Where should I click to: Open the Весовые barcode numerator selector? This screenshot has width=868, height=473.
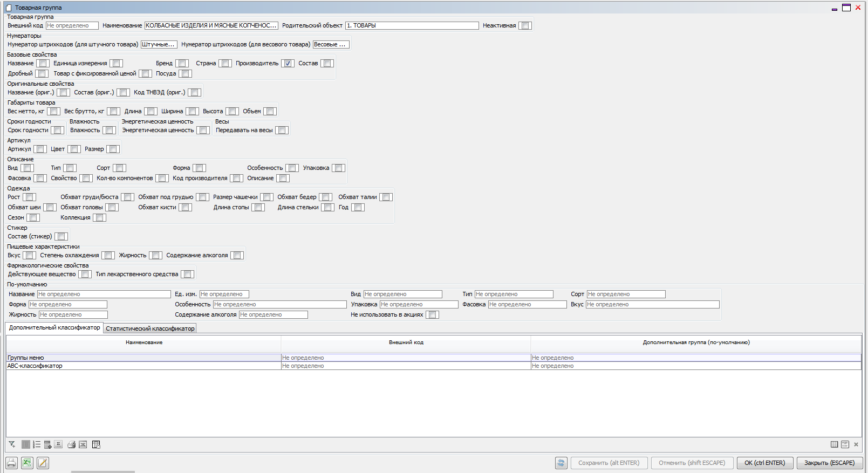coord(331,44)
